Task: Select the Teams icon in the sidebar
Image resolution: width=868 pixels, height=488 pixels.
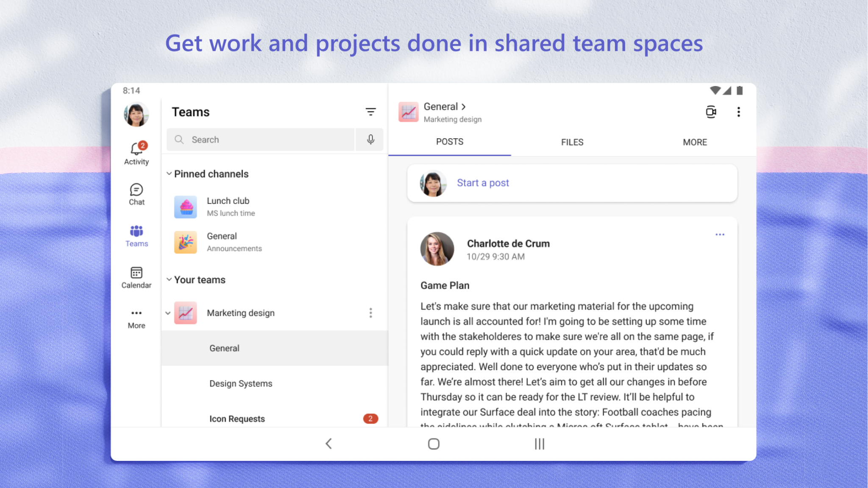Action: (136, 233)
